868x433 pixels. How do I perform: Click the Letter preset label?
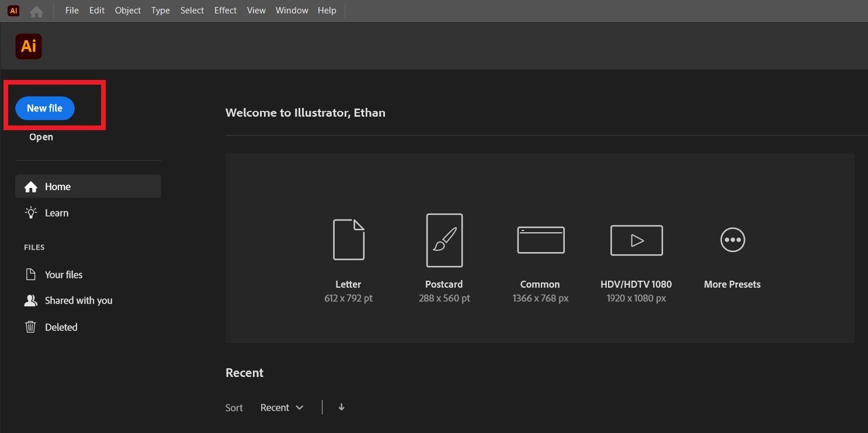pyautogui.click(x=348, y=284)
